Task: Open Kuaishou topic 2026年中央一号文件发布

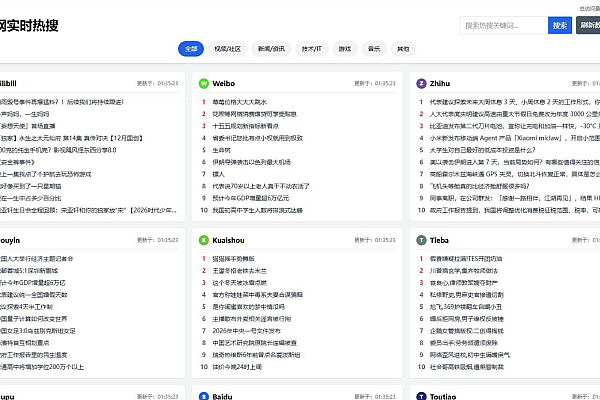Action: point(246,331)
